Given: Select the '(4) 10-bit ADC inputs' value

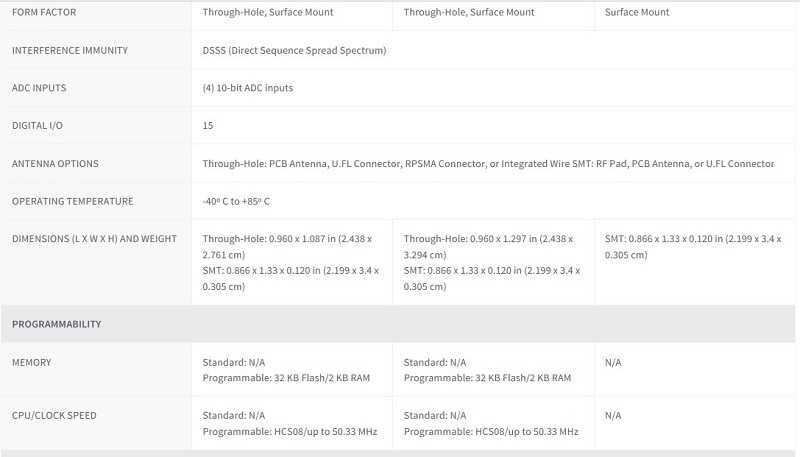Looking at the screenshot, I should click(x=247, y=88).
